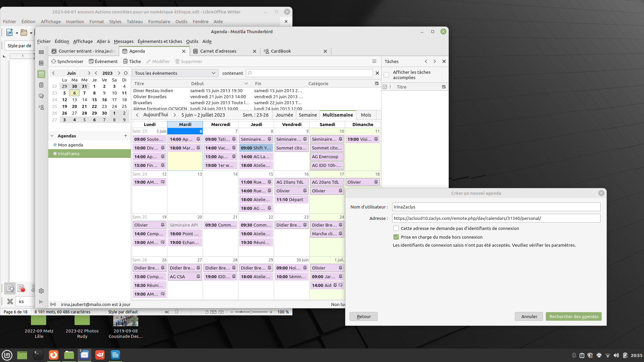Screen dimensions: 644x362
Task: Click the add new agenda plus icon
Action: (125, 136)
